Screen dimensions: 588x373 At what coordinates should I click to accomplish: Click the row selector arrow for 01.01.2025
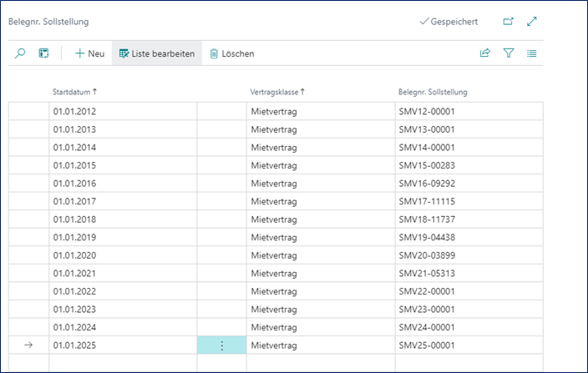(28, 345)
